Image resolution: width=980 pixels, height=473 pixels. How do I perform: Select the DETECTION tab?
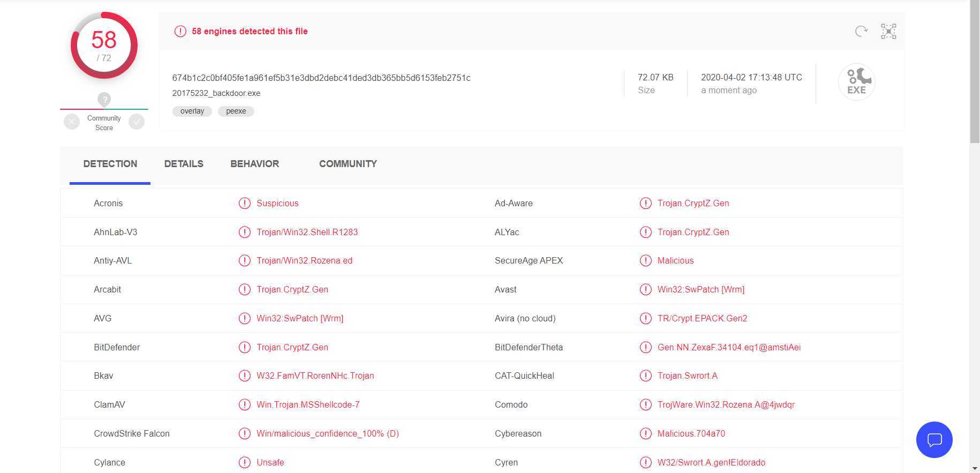coord(110,164)
